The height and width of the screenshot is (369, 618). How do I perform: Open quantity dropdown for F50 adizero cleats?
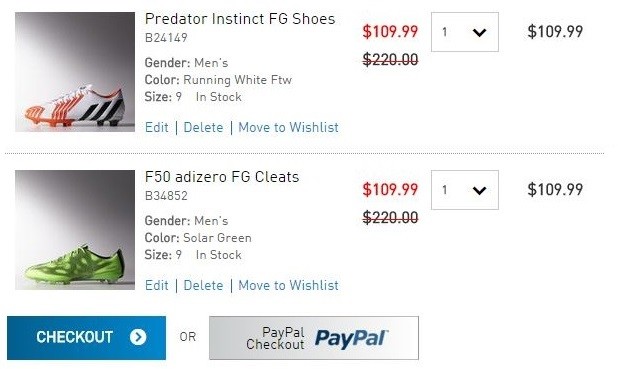(465, 190)
